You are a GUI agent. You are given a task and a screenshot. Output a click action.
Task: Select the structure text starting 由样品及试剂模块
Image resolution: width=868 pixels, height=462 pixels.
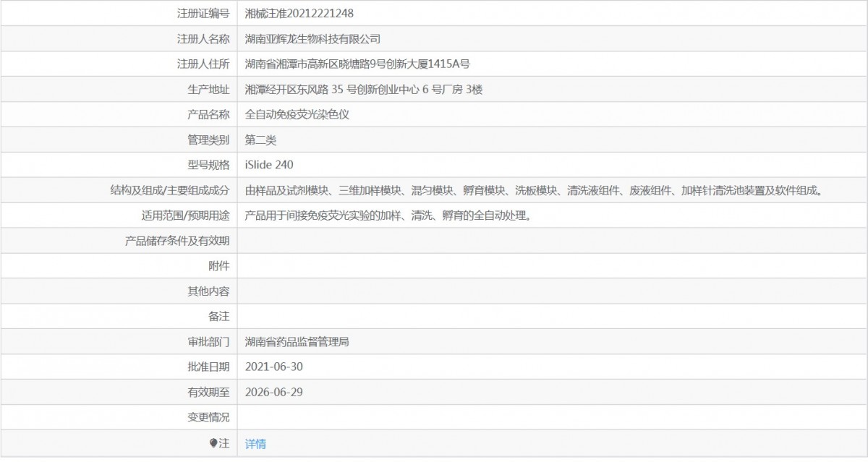(x=535, y=190)
